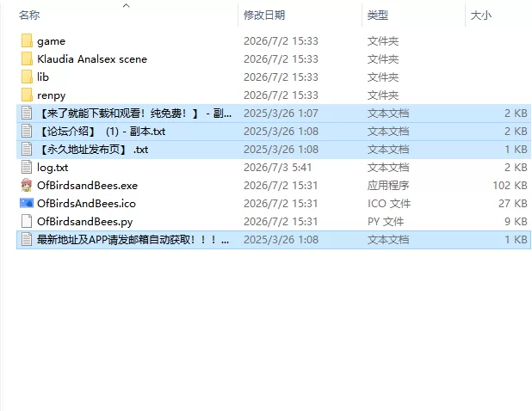Click the date 2025/3/26 1:07
Screen dimensions: 532x411
click(281, 113)
